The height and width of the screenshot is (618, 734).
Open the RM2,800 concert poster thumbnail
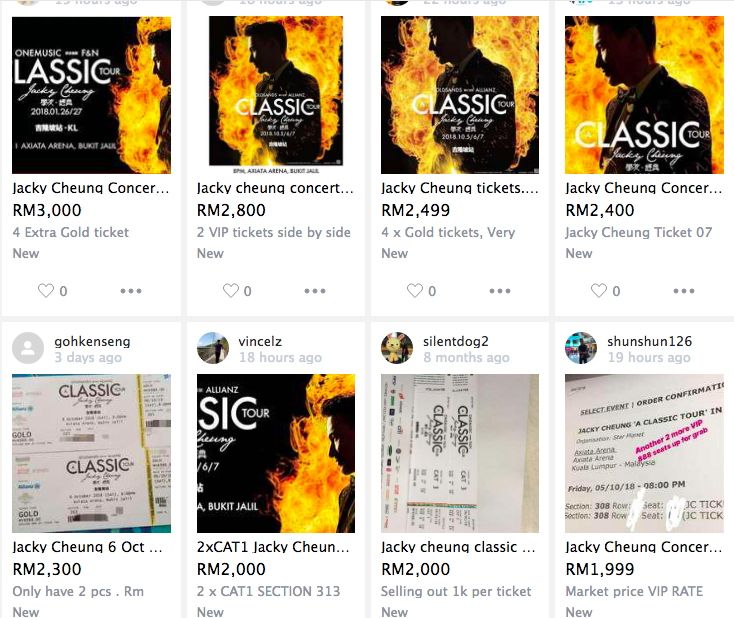click(x=276, y=95)
